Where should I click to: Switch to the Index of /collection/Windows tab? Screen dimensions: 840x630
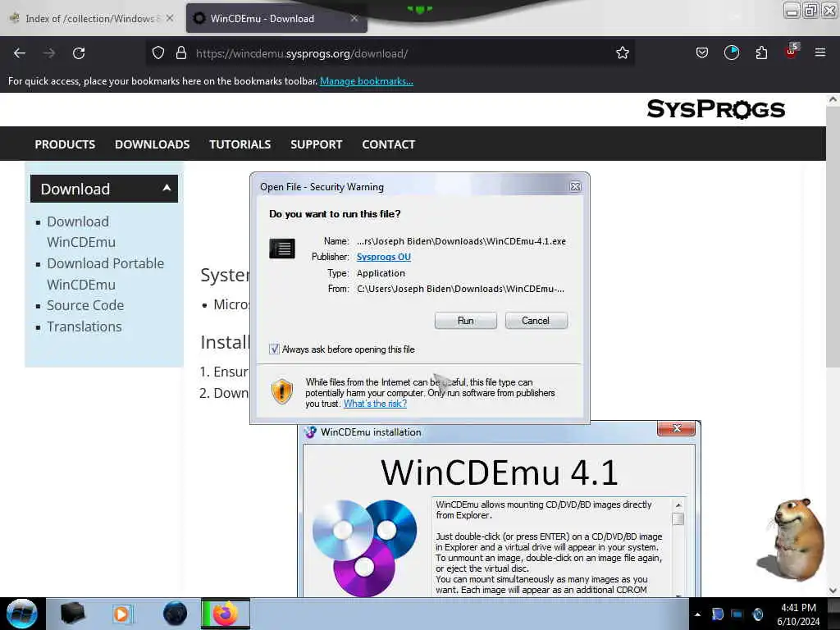coord(91,18)
